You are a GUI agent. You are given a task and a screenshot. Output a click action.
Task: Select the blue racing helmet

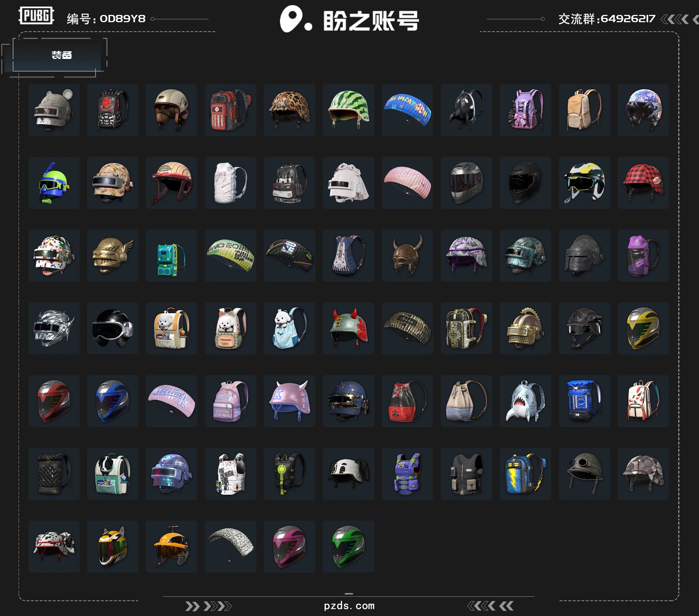112,401
